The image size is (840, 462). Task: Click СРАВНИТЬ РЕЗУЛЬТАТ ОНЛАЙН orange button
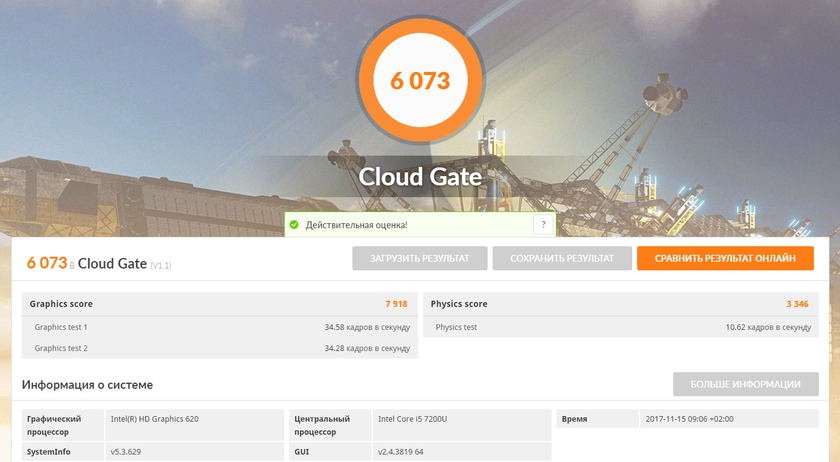click(x=725, y=258)
